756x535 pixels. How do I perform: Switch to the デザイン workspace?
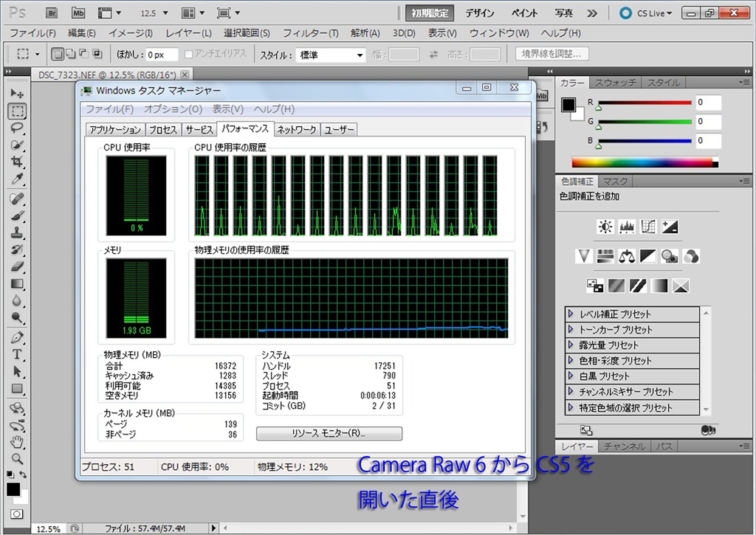[479, 13]
